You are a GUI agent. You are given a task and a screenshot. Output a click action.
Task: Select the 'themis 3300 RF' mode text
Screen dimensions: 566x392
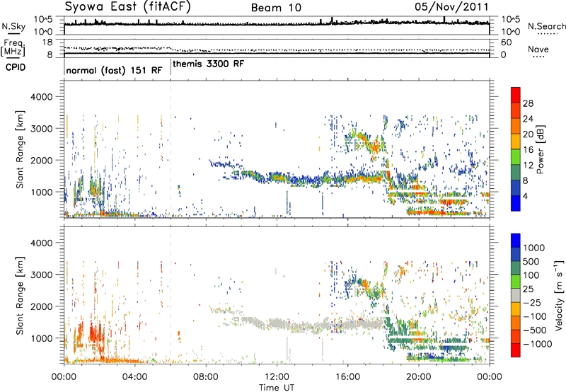(x=209, y=64)
